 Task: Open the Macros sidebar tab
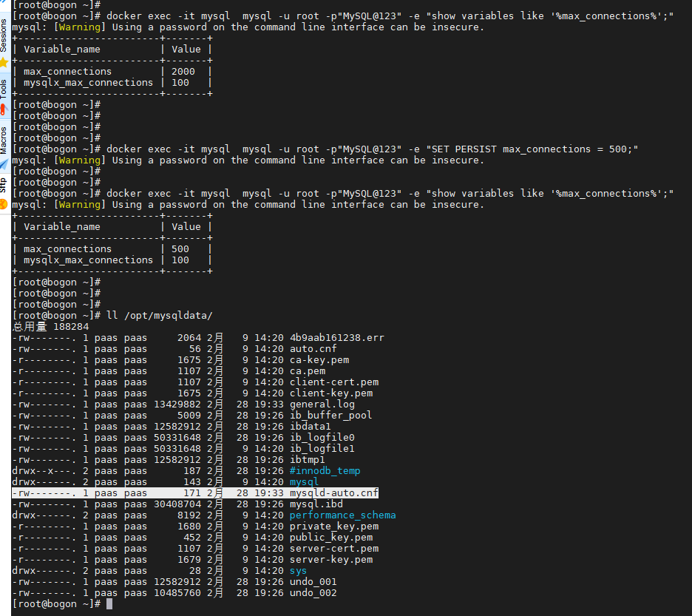pos(4,141)
